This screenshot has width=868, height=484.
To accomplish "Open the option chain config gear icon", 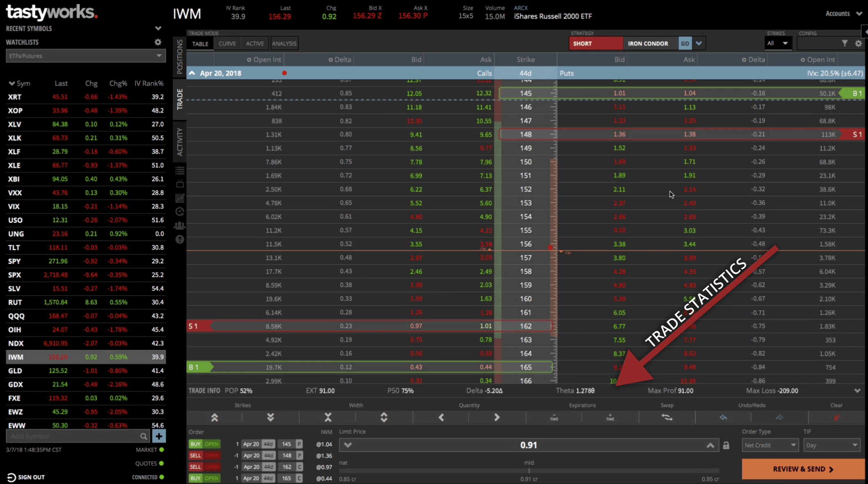I will 859,43.
